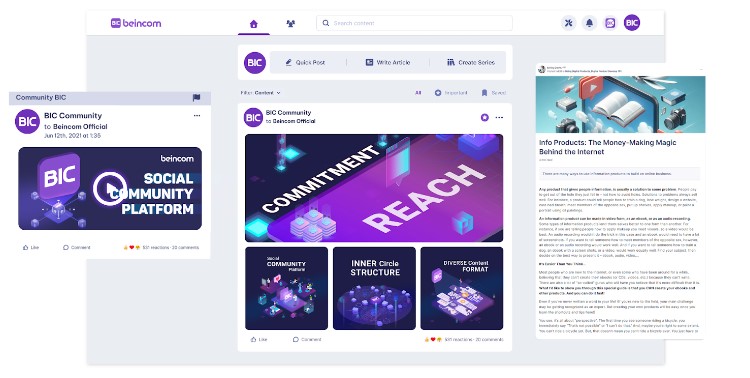The width and height of the screenshot is (750, 378).
Task: Toggle the purple star marker on center post
Action: 485,117
